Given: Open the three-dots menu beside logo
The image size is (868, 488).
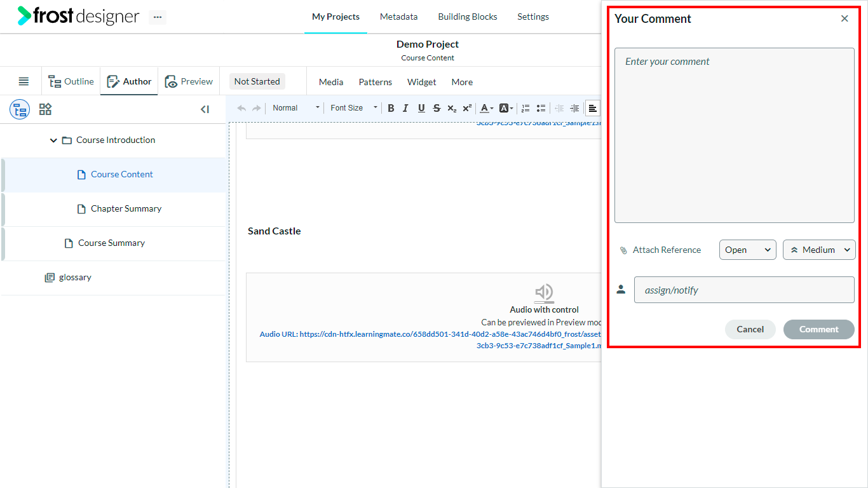Looking at the screenshot, I should (158, 17).
